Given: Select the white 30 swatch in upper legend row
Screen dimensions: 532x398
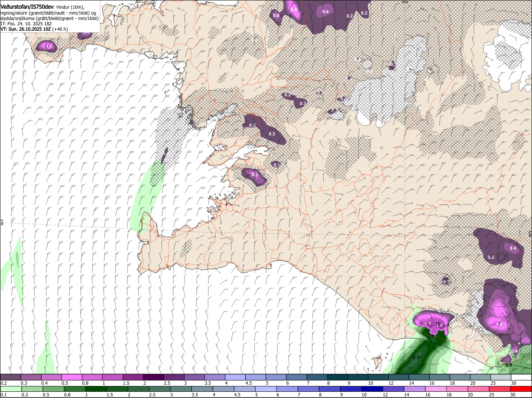Looking at the screenshot, I should pos(521,377).
